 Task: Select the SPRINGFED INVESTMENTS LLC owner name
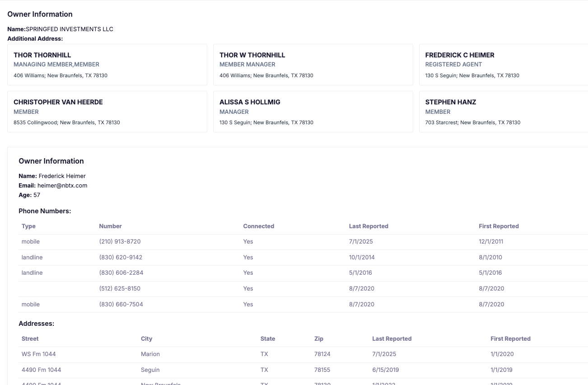[x=70, y=29]
